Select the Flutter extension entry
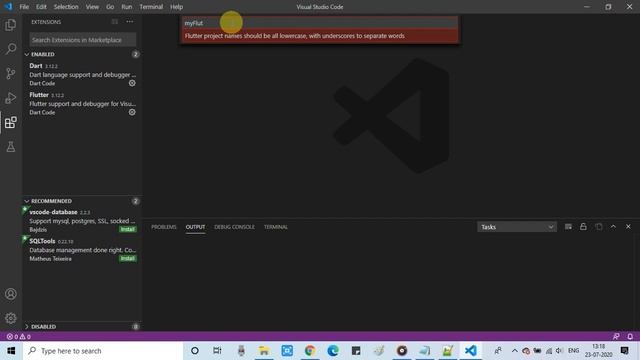The width and height of the screenshot is (640, 360). point(82,103)
